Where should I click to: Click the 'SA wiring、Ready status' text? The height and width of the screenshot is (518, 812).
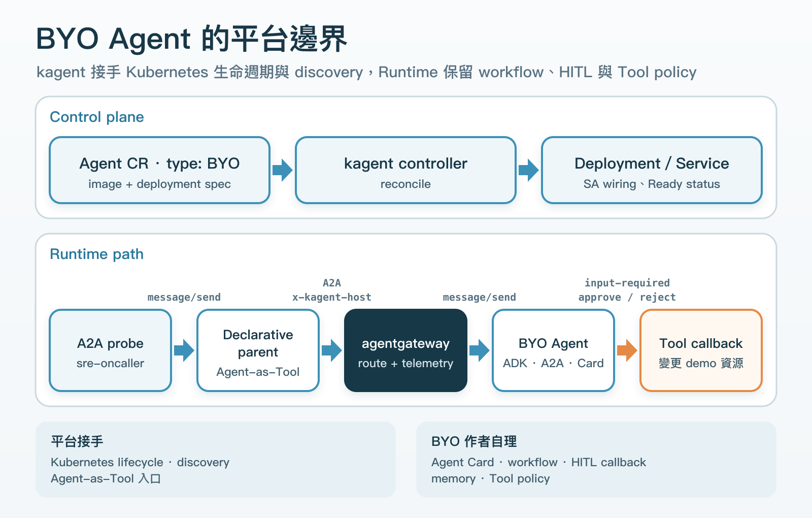pyautogui.click(x=652, y=184)
